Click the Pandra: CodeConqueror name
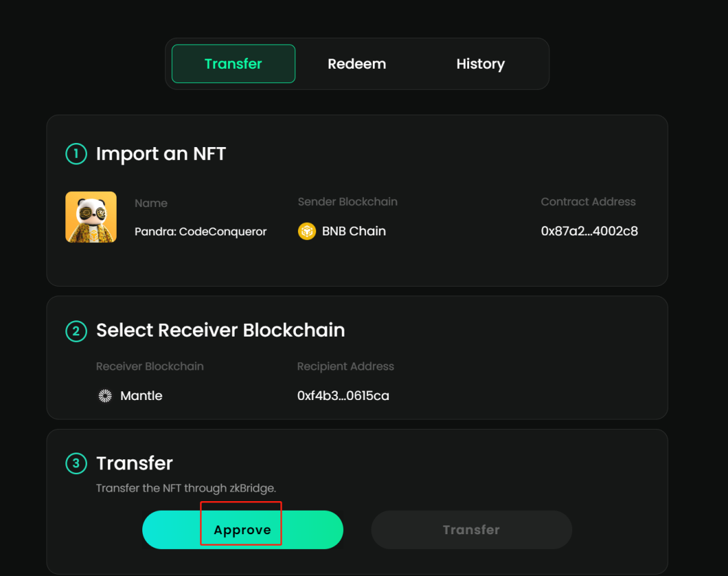Viewport: 728px width, 576px height. [x=200, y=232]
